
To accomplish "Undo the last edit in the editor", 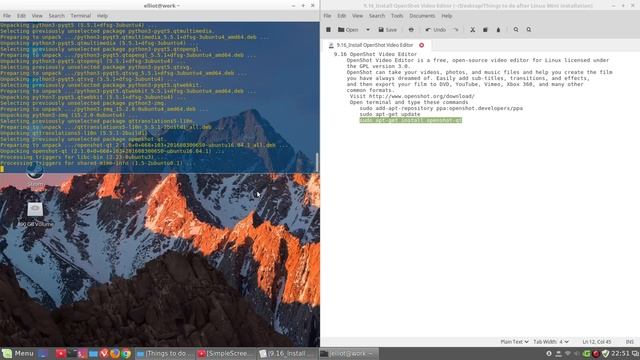I will [436, 29].
